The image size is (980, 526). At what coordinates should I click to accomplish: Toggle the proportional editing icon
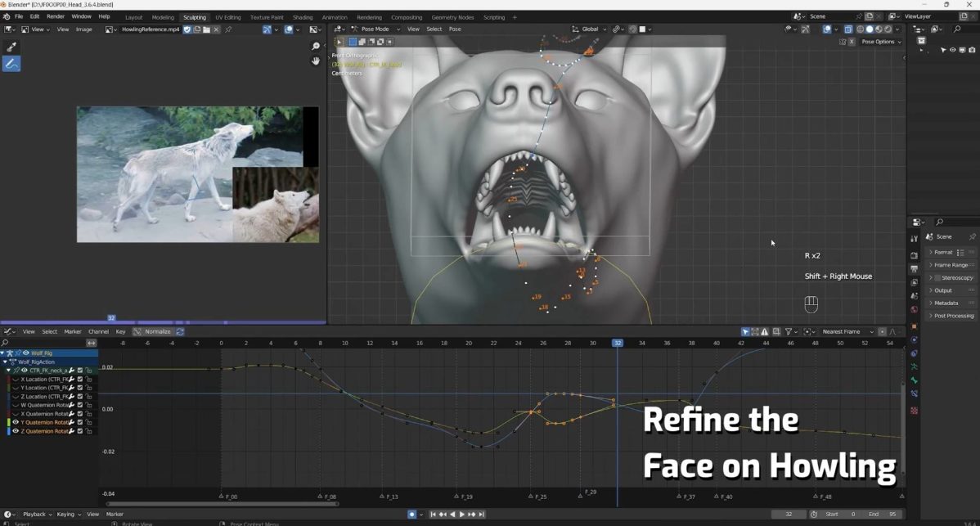[632, 29]
